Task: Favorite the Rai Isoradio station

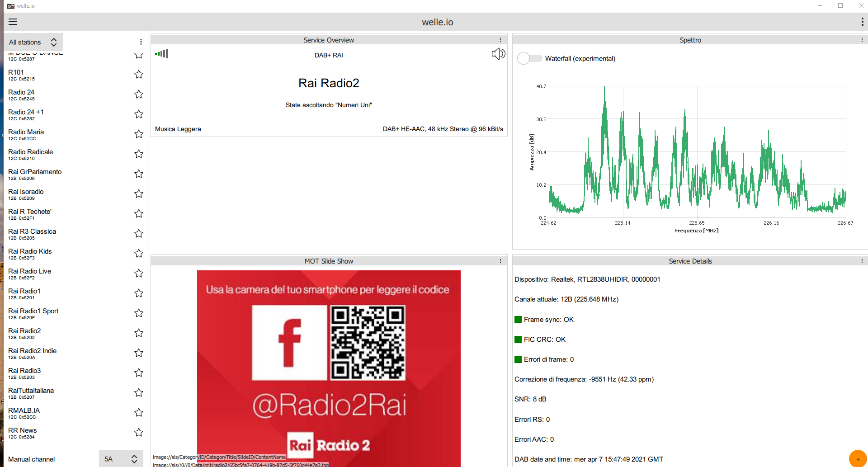Action: [139, 193]
